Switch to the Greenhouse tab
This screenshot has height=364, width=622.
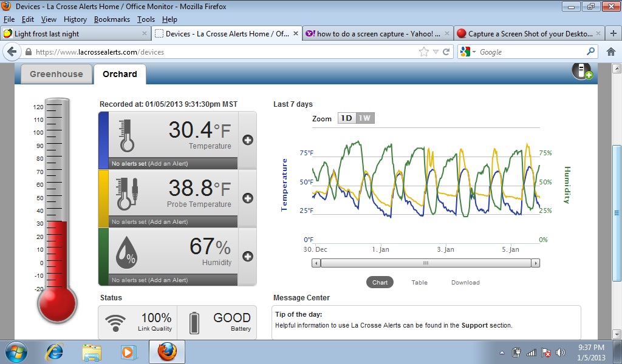pos(56,74)
